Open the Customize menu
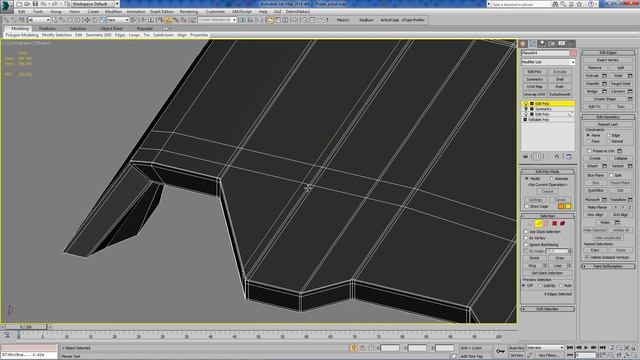The height and width of the screenshot is (360, 640). tap(215, 11)
